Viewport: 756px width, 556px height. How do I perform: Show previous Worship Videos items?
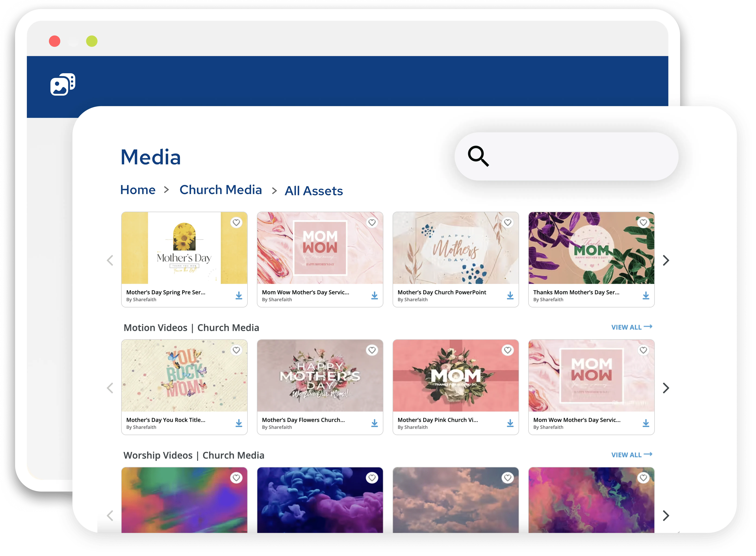point(110,515)
